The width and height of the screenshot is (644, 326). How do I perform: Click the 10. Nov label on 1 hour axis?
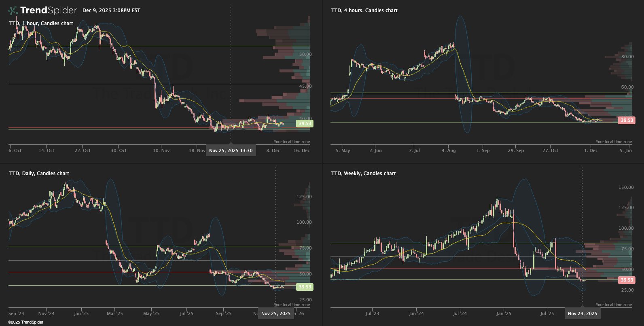(x=161, y=150)
